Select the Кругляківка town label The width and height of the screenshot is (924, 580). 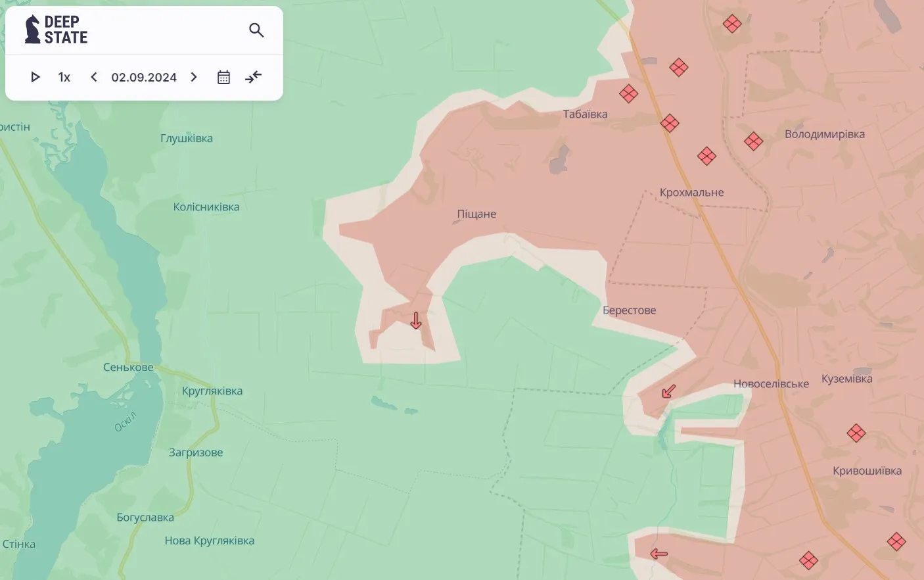pyautogui.click(x=212, y=391)
